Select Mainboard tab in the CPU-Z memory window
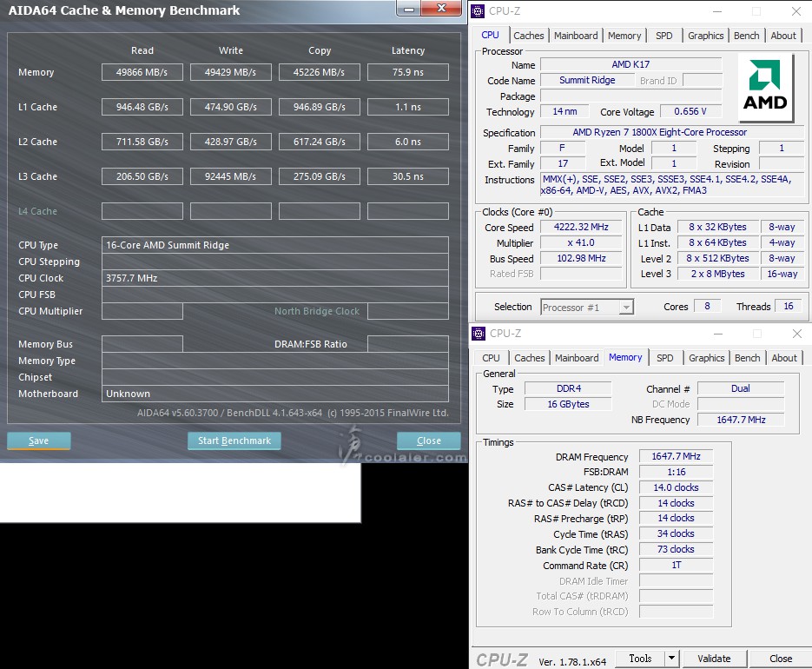The width and height of the screenshot is (812, 669). (x=577, y=358)
